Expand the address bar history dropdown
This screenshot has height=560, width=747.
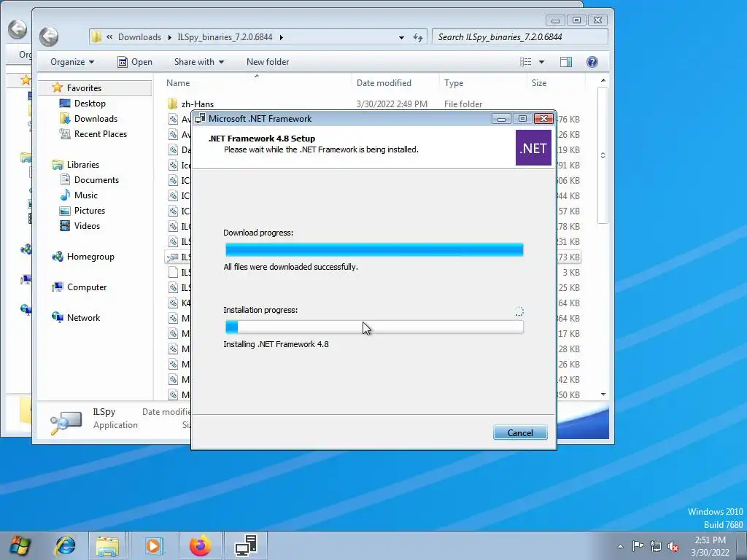tap(401, 37)
